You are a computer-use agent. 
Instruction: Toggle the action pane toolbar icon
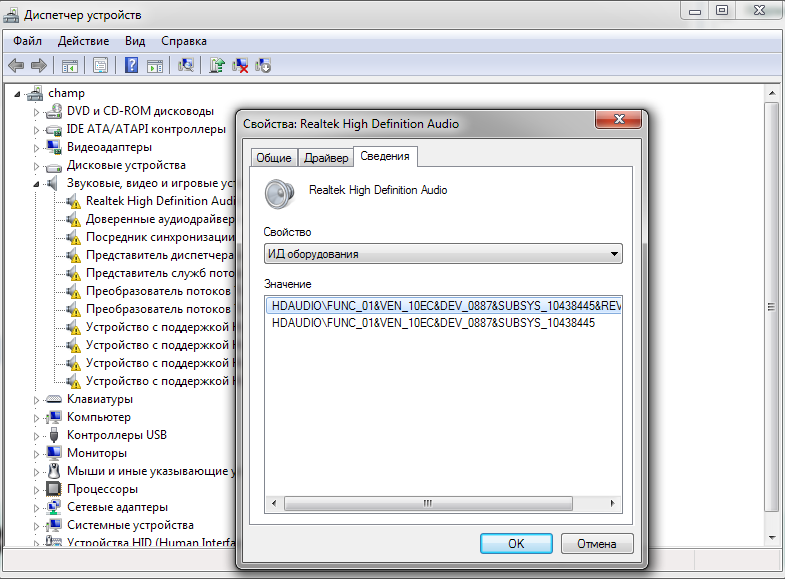coord(155,66)
